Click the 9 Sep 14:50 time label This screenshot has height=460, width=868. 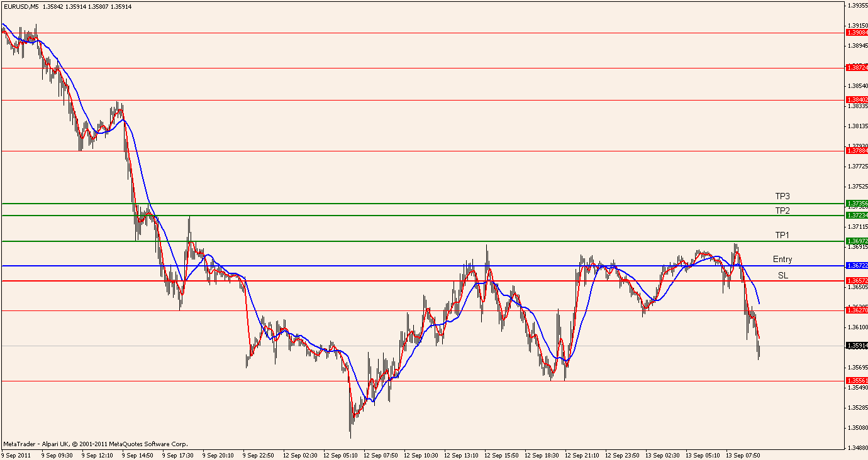tap(138, 454)
